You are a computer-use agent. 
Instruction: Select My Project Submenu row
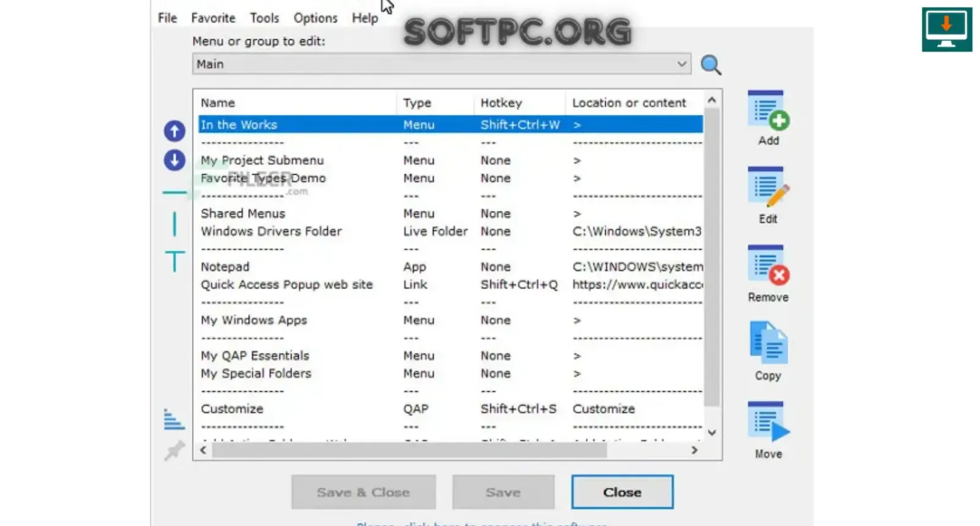point(450,160)
